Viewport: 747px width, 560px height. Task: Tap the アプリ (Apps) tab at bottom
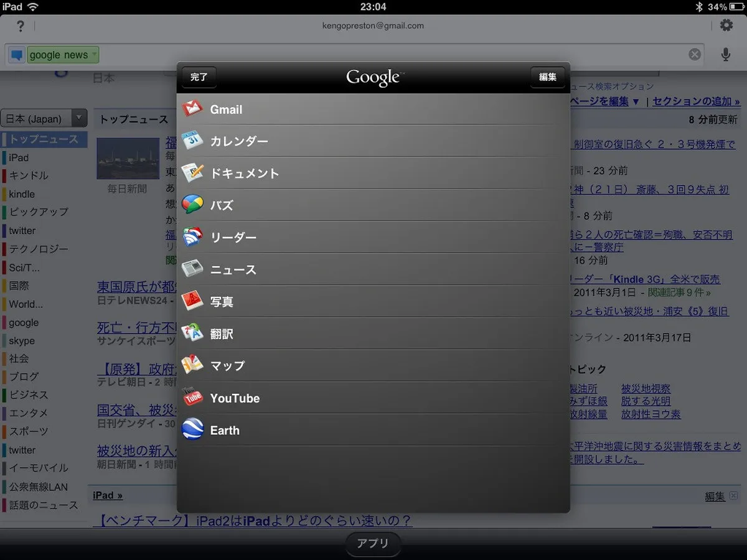pos(373,543)
